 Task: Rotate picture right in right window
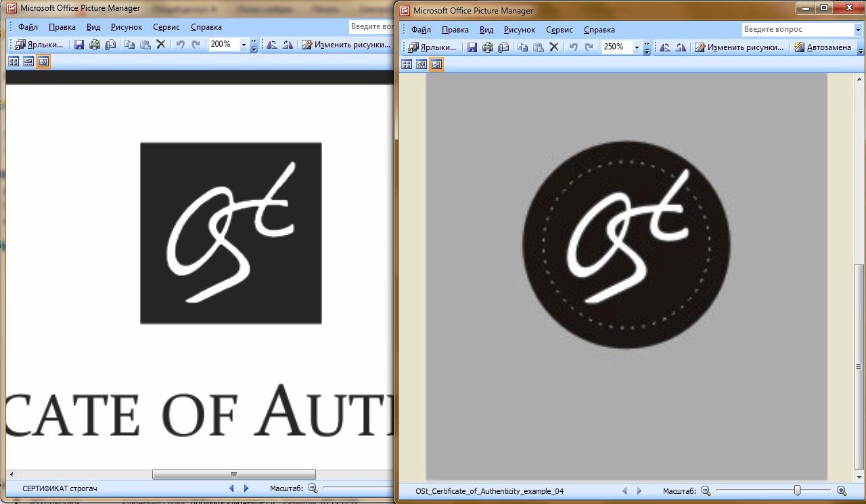pyautogui.click(x=681, y=47)
